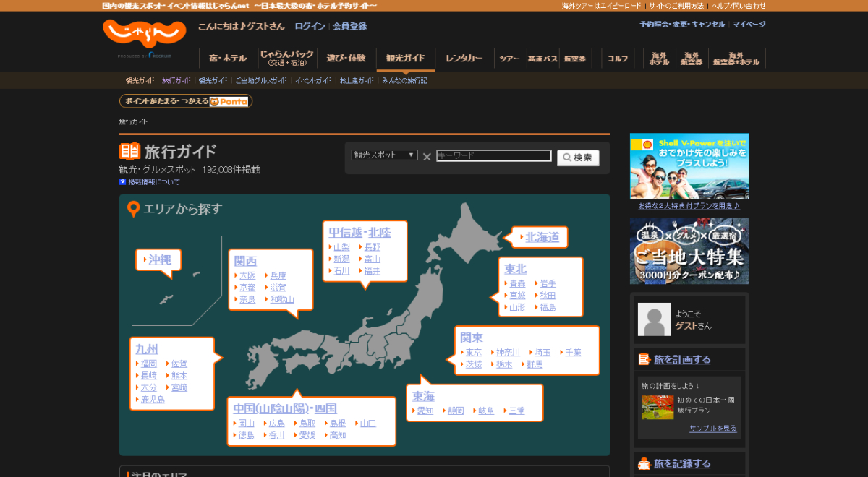Image resolution: width=868 pixels, height=477 pixels.
Task: Click the 甲信越・北陸 heading
Action: click(359, 233)
